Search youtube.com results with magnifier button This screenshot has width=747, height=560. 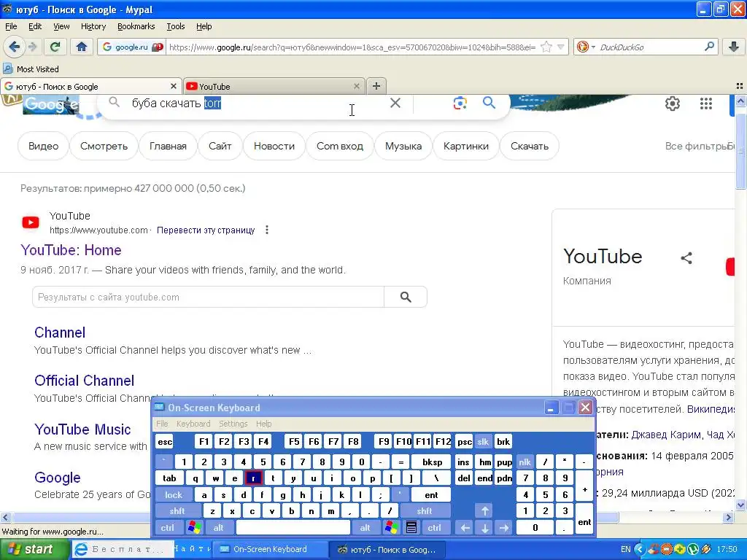click(x=406, y=297)
